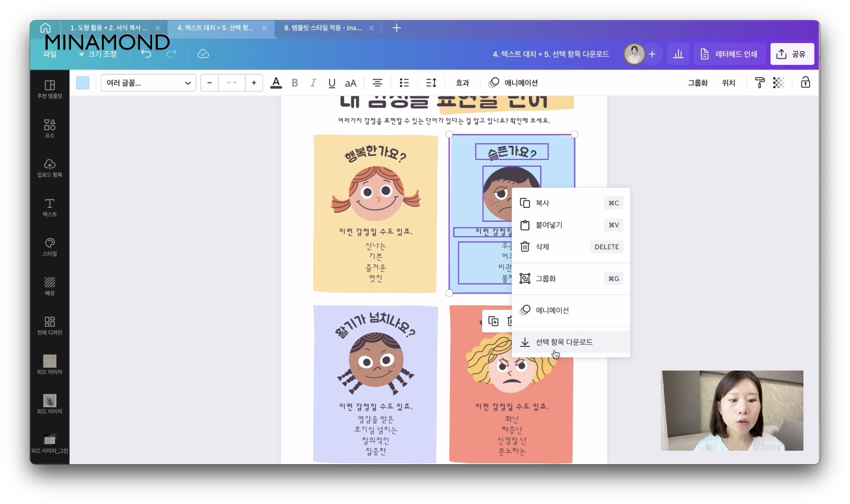The image size is (850, 504).
Task: Open the line spacing options
Action: [431, 83]
